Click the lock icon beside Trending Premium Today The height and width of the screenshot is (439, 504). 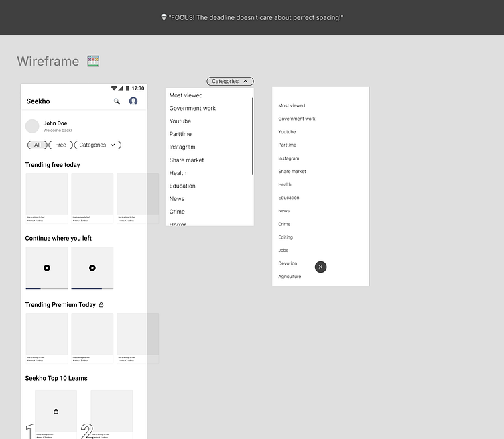[101, 305]
